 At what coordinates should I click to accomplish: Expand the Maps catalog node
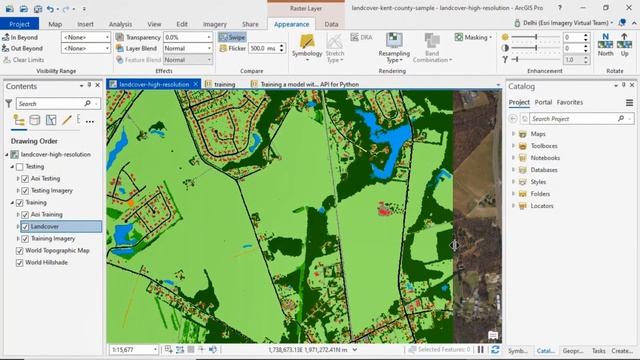click(x=513, y=133)
